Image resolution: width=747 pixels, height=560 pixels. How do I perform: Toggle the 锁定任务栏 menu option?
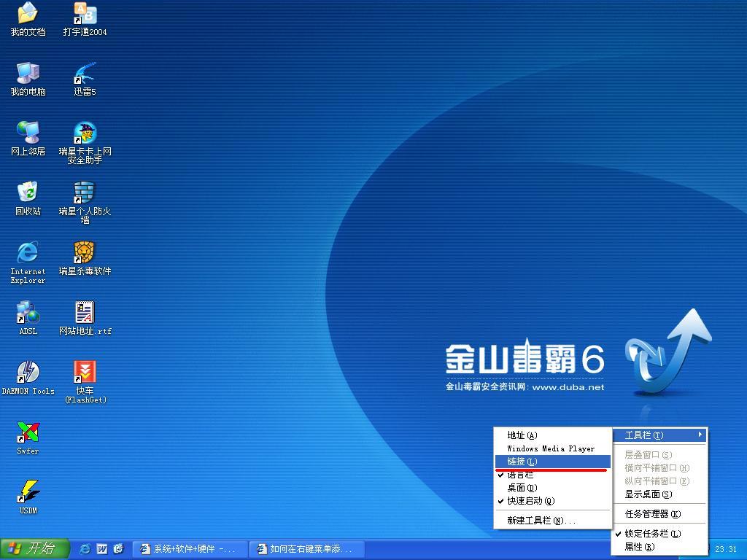click(x=652, y=534)
